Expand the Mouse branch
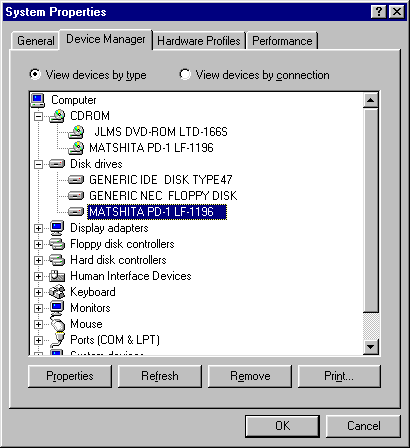 (x=39, y=324)
